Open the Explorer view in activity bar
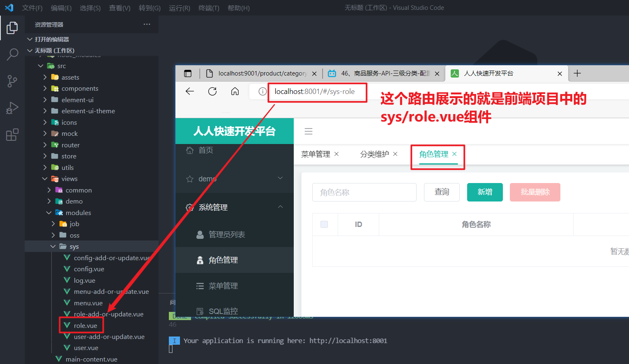Image resolution: width=629 pixels, height=364 pixels. pyautogui.click(x=12, y=28)
